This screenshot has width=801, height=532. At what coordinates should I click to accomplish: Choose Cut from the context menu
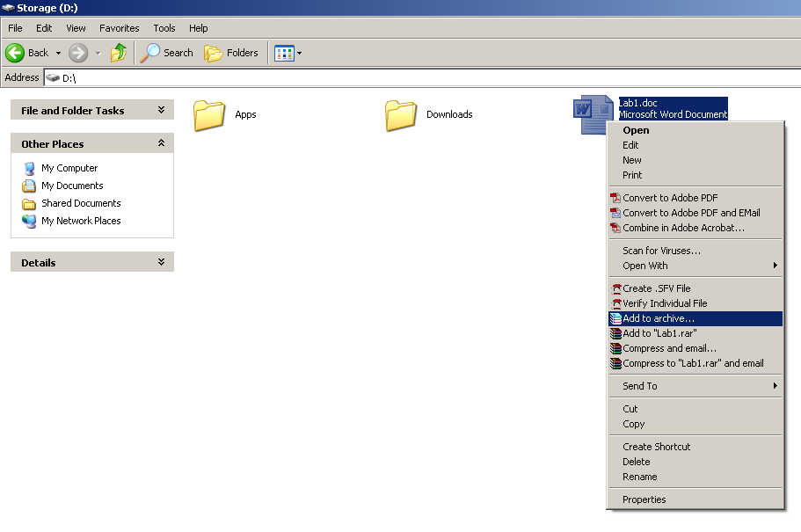(x=695, y=409)
